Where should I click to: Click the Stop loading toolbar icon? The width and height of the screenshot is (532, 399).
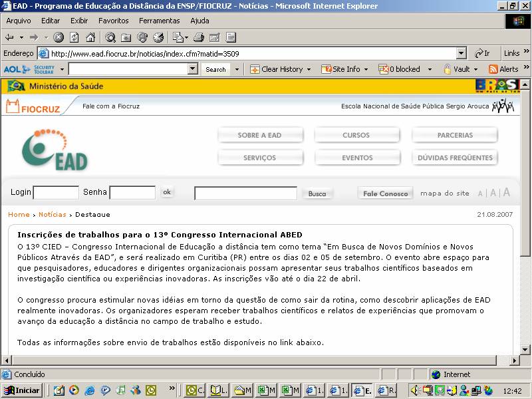coord(59,37)
